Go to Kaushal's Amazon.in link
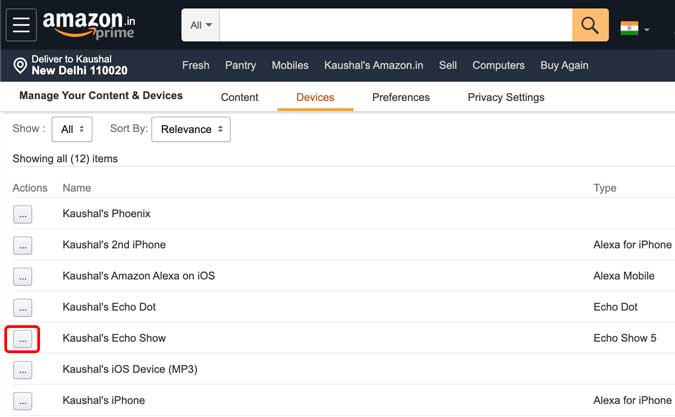The width and height of the screenshot is (675, 417). tap(373, 65)
